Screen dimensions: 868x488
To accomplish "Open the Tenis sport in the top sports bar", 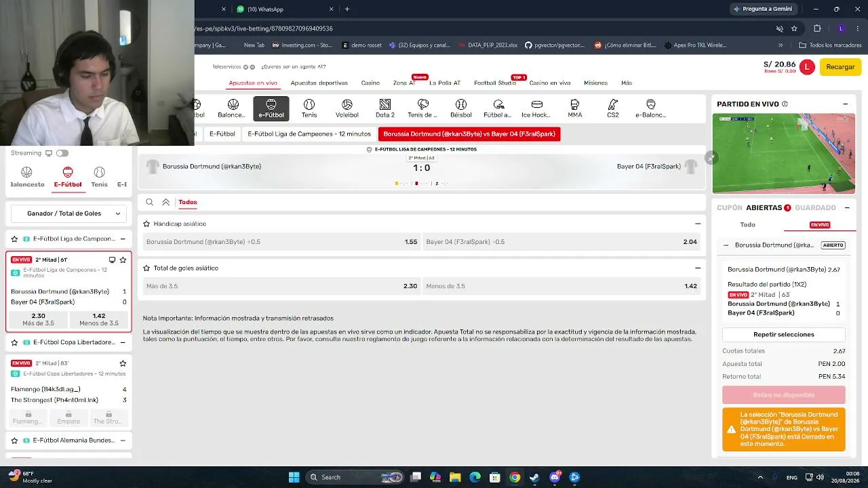I will point(309,108).
